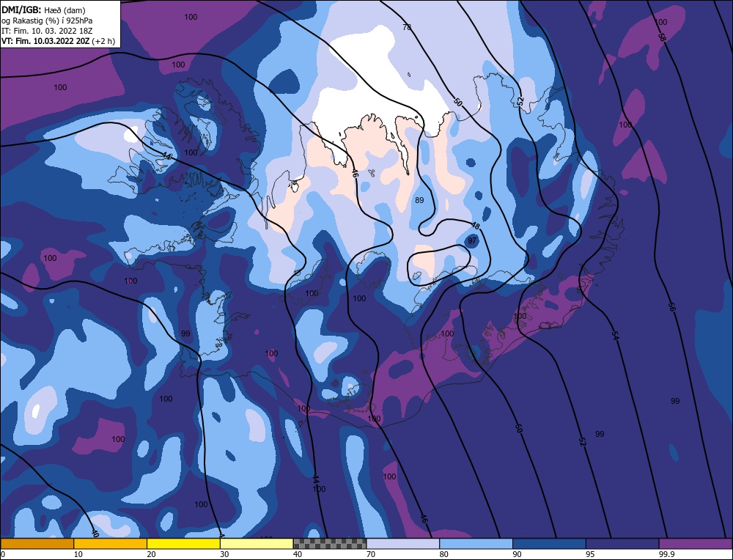Click the checkered 40–70 legend swatch
Image resolution: width=733 pixels, height=560 pixels.
click(330, 544)
